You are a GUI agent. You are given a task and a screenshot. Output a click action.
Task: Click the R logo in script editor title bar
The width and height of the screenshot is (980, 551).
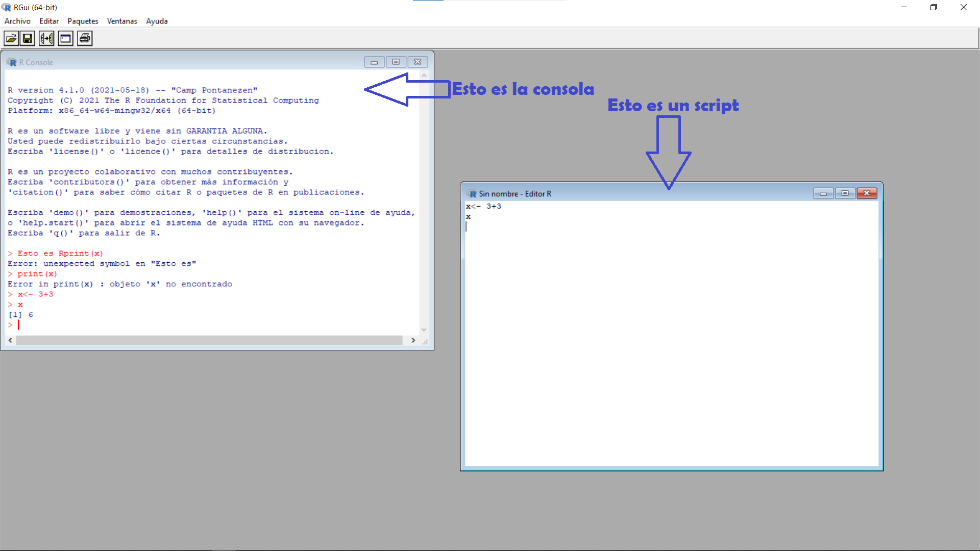coord(471,194)
